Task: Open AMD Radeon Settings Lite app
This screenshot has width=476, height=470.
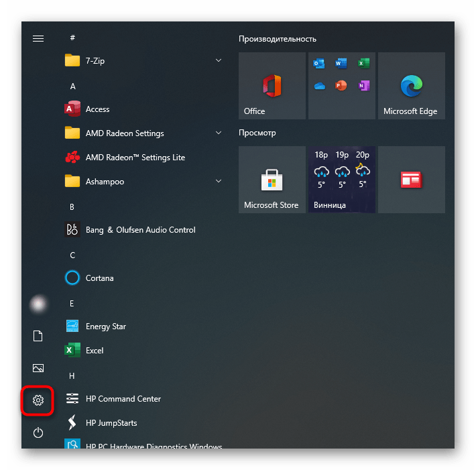Action: 143,158
